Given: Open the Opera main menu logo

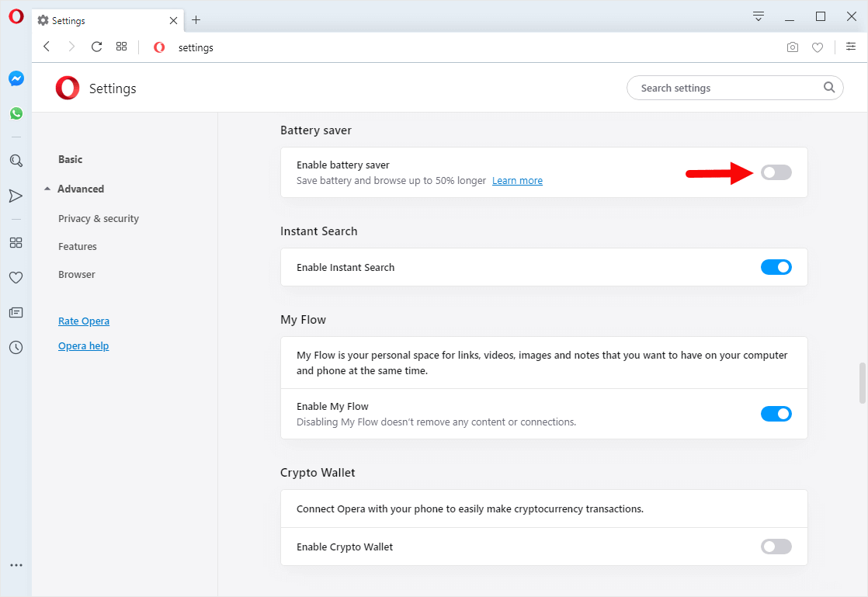Looking at the screenshot, I should click(x=16, y=16).
